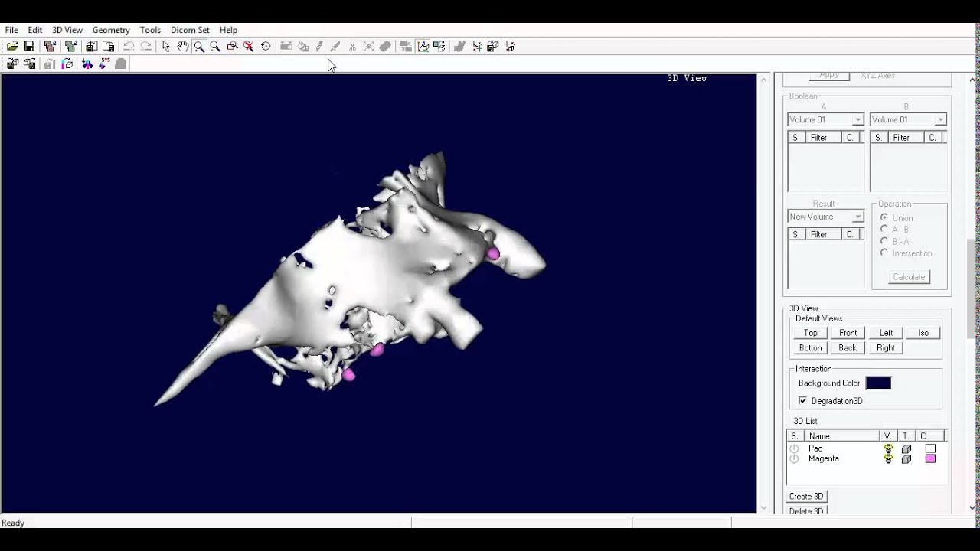The width and height of the screenshot is (980, 551).
Task: Open the Help menu
Action: [228, 30]
